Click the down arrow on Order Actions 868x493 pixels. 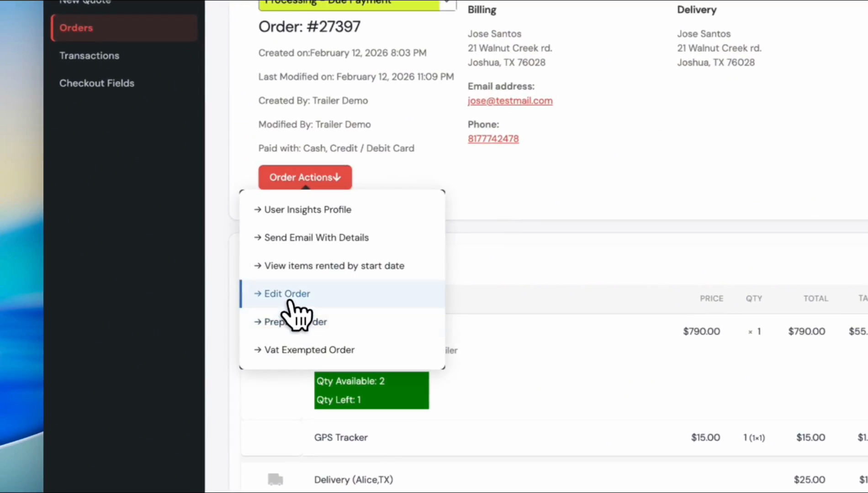(337, 177)
